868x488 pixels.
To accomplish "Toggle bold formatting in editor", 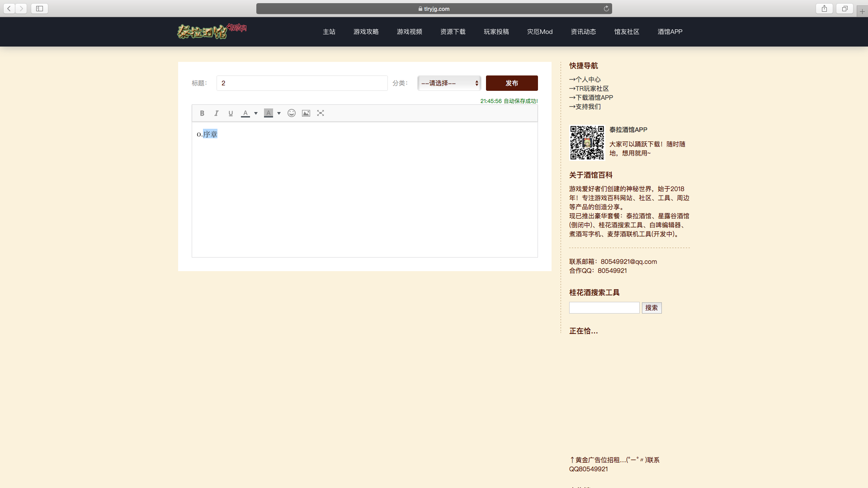I will (202, 113).
